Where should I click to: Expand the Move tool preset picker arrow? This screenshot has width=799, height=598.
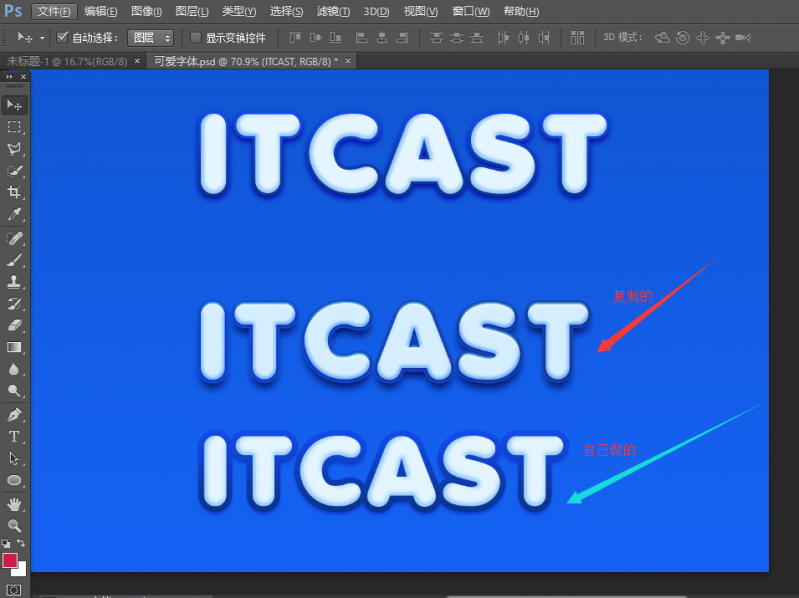(x=42, y=37)
